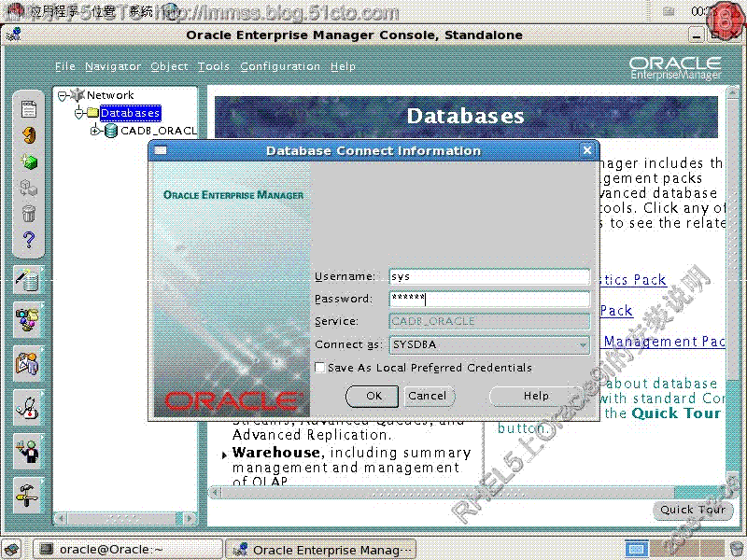This screenshot has width=747, height=560.
Task: Click the report icon in left toolbar
Action: click(x=29, y=109)
